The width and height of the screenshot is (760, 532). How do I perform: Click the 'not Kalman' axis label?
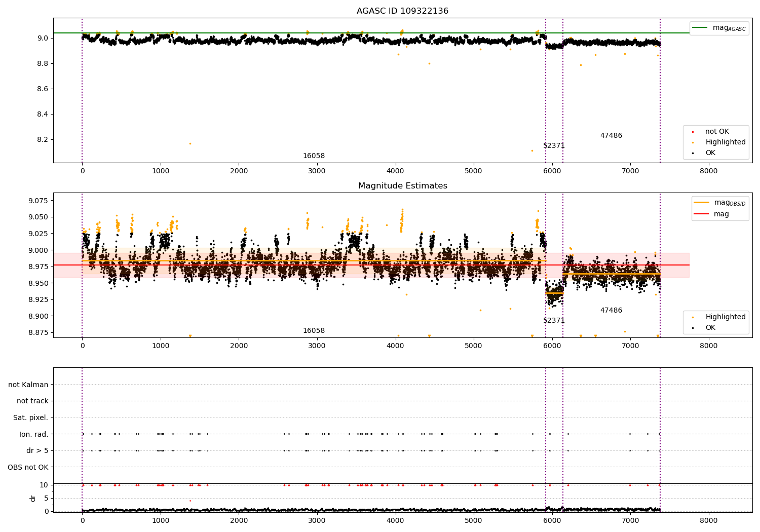[x=28, y=385]
